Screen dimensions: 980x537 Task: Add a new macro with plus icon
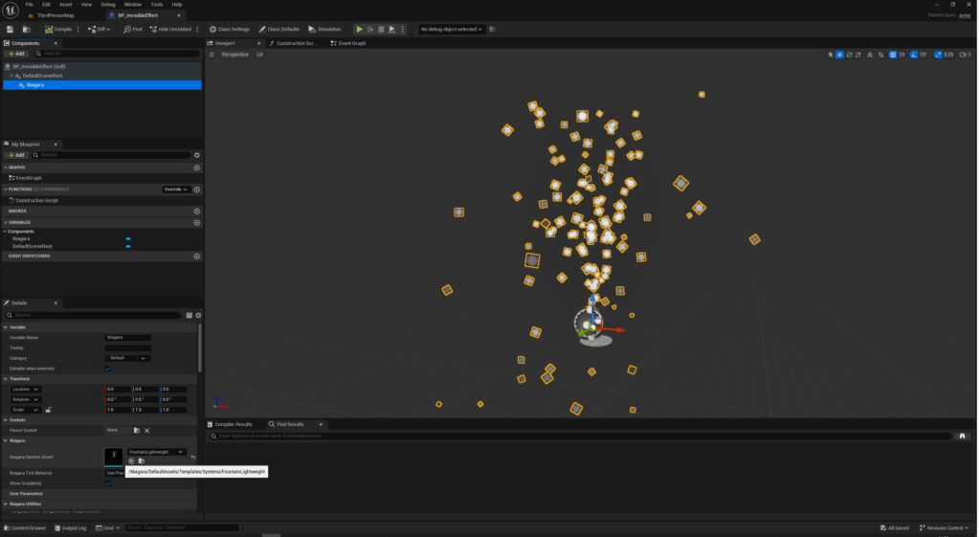pos(197,212)
